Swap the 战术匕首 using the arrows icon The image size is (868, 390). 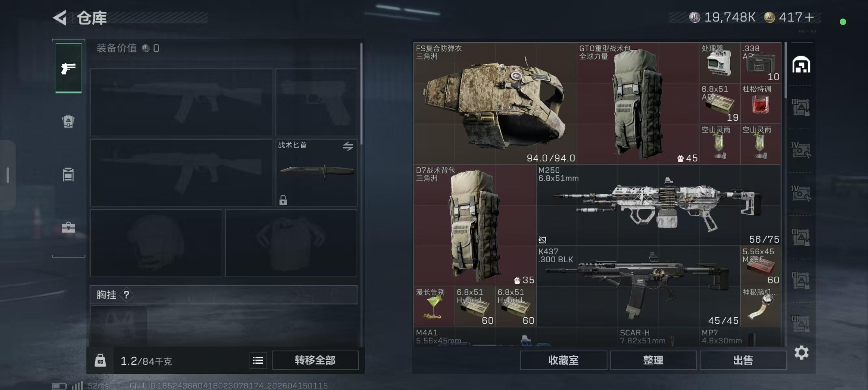[348, 146]
